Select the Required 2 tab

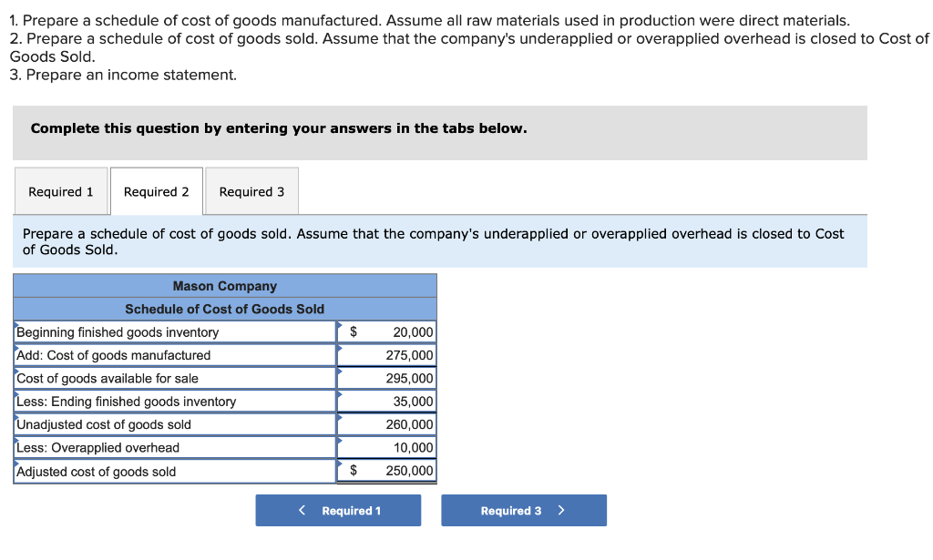[x=157, y=191]
